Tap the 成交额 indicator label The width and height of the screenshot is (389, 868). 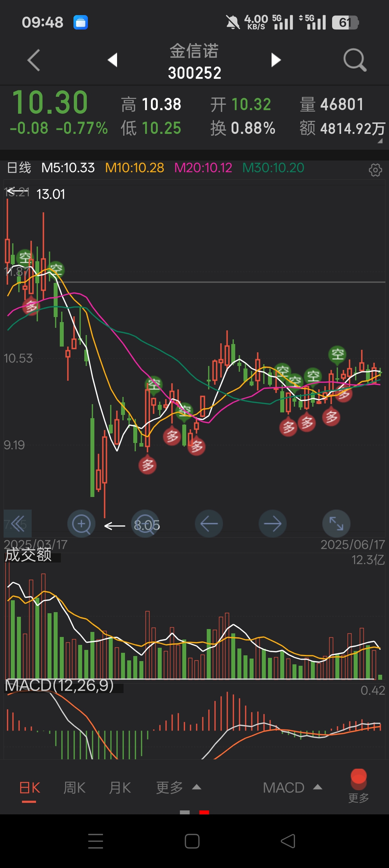pos(28,555)
